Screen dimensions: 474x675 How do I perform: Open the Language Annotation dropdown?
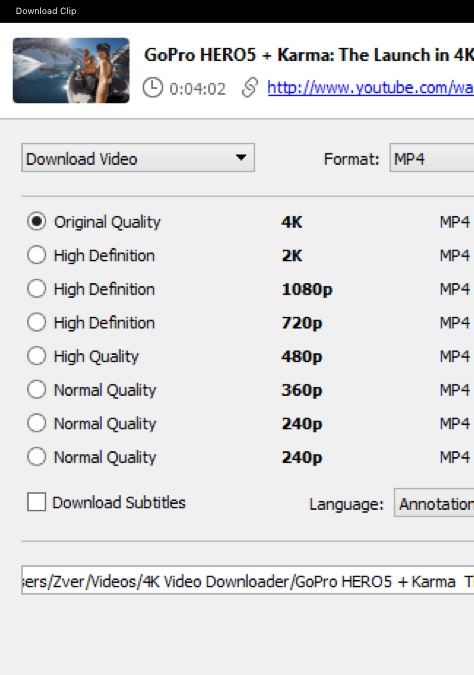[434, 503]
